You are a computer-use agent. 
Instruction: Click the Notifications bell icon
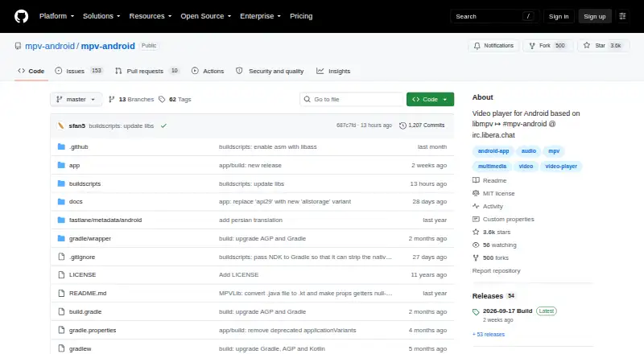click(477, 46)
